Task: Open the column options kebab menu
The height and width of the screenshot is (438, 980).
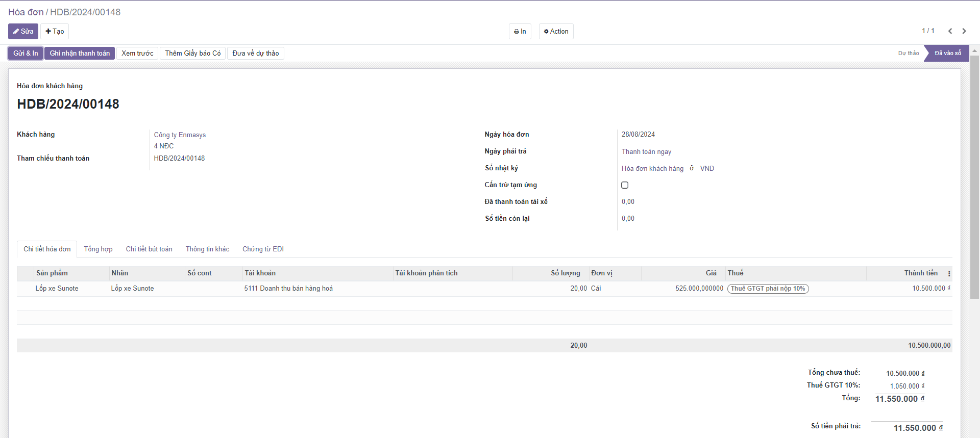Action: (x=949, y=274)
